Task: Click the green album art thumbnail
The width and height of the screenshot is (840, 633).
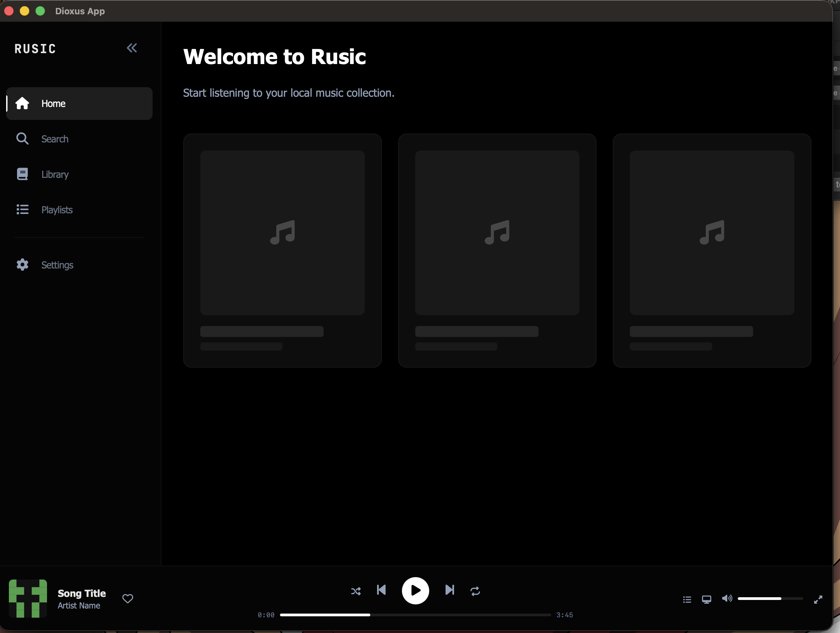Action: point(28,599)
